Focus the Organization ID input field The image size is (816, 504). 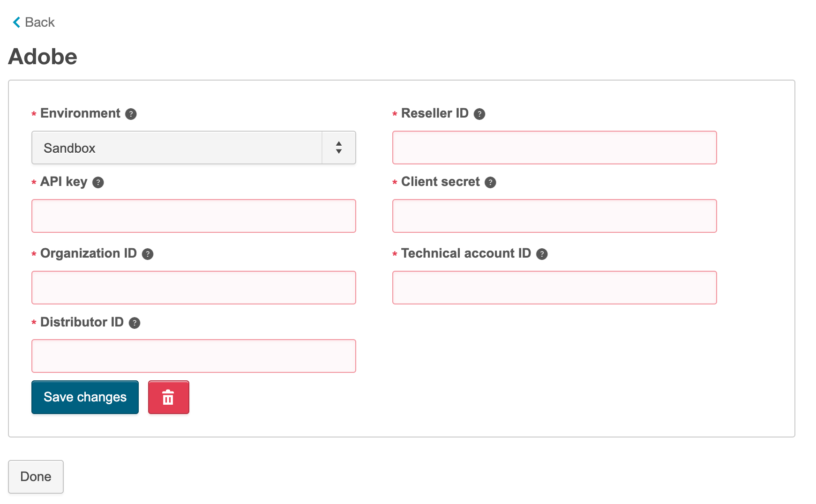click(x=194, y=288)
